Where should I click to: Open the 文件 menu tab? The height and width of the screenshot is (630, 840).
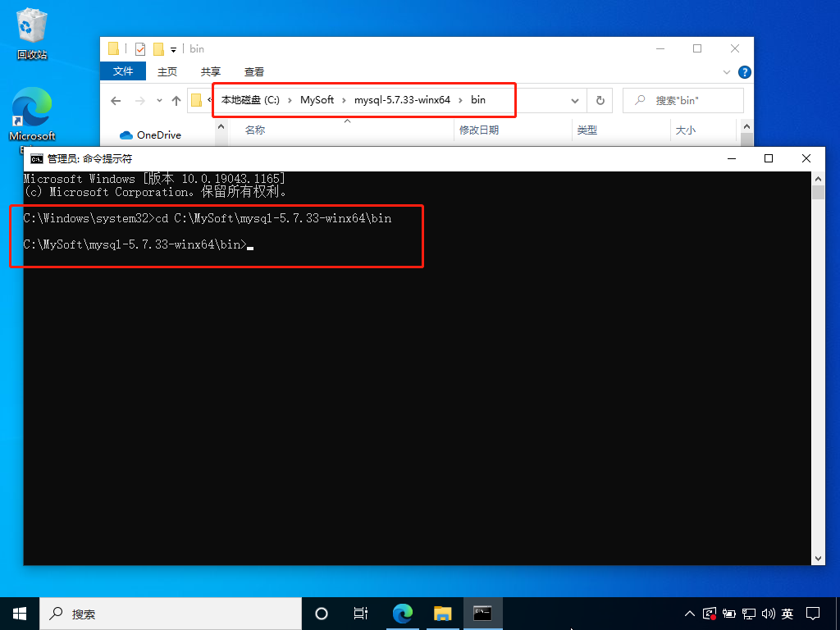click(123, 71)
